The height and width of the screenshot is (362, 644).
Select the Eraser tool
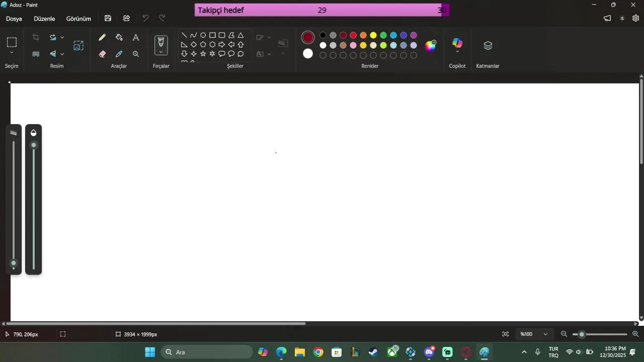pyautogui.click(x=102, y=54)
